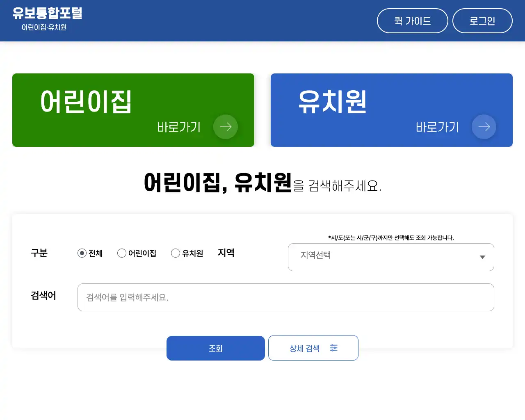The image size is (525, 420).
Task: Open the 어린이집 title on green card
Action: [86, 102]
